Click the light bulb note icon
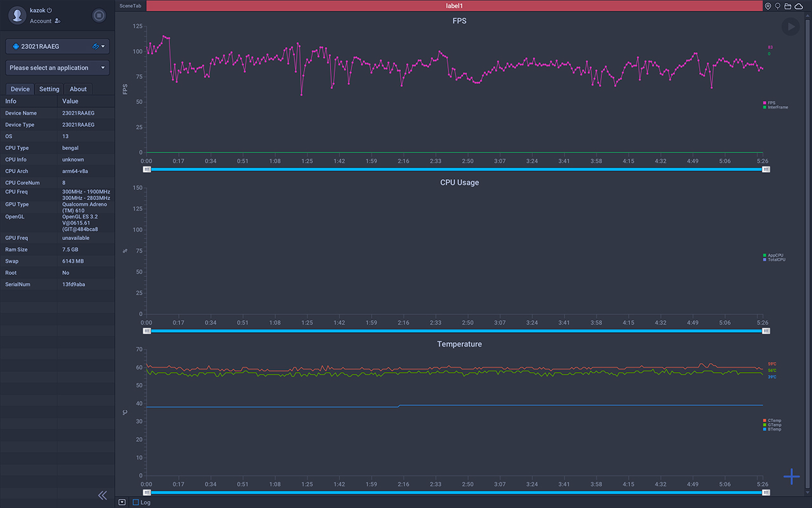Viewport: 812px width, 508px height. [x=778, y=6]
